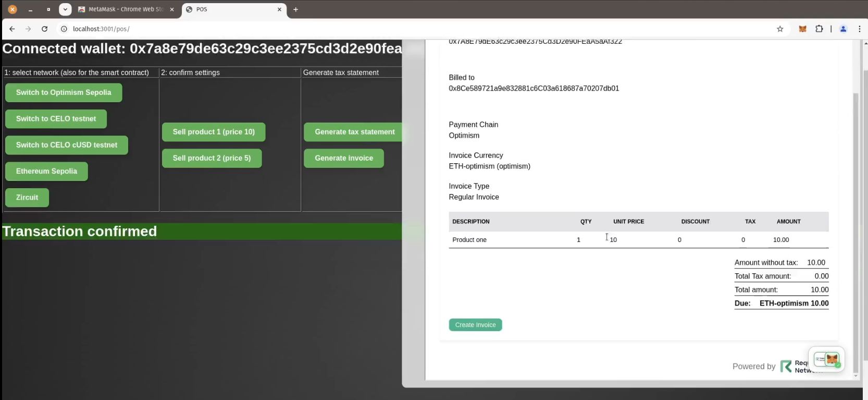Click the 'Due: ETH-optimism 10.00' line
This screenshot has height=400, width=868.
(x=782, y=304)
